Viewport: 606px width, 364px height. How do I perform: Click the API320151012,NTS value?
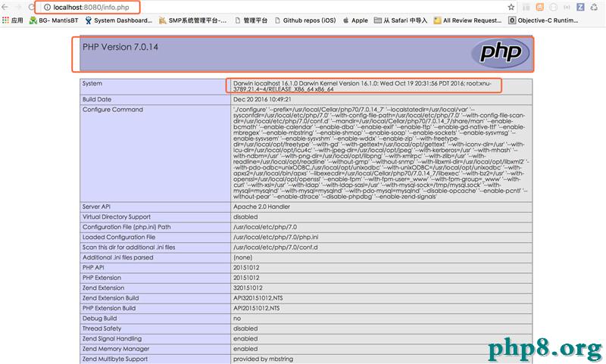[x=258, y=298]
